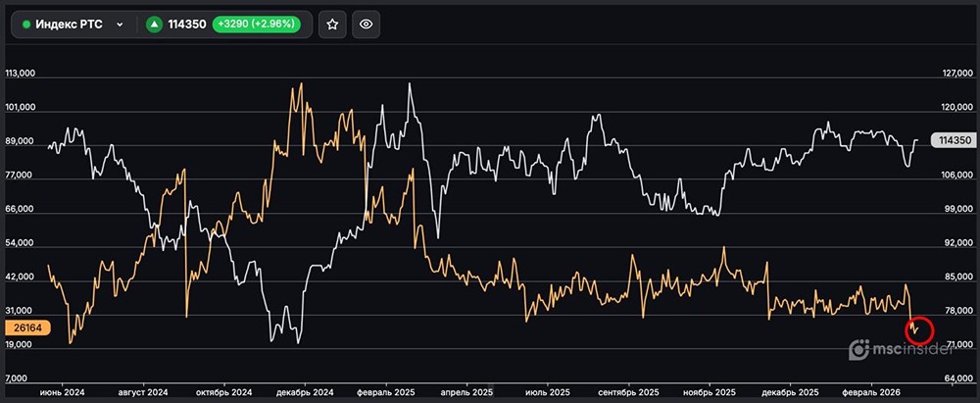Click the июль 2025 date label

click(548, 391)
